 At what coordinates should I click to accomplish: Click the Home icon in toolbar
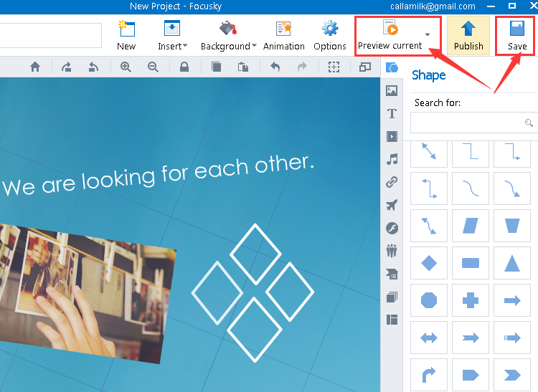35,67
